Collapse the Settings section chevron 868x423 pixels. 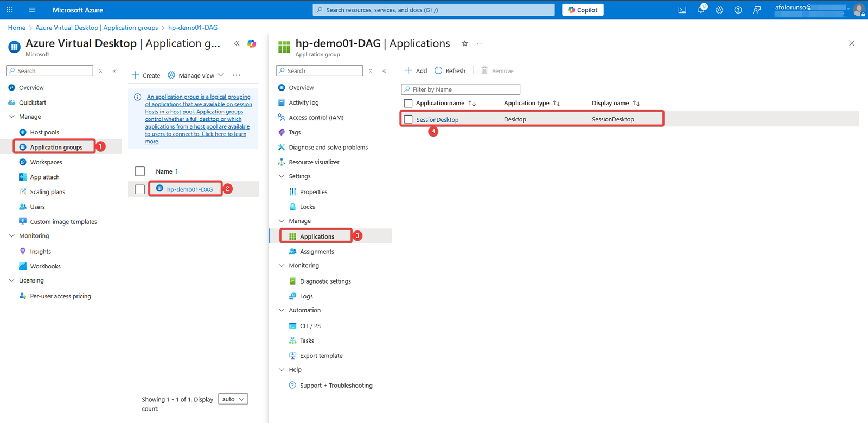click(282, 176)
